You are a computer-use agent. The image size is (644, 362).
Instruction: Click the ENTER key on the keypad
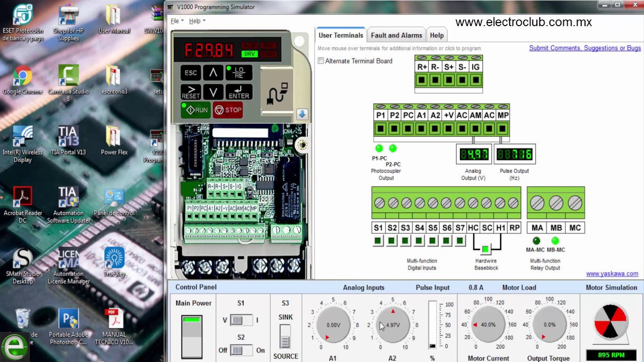(x=238, y=92)
